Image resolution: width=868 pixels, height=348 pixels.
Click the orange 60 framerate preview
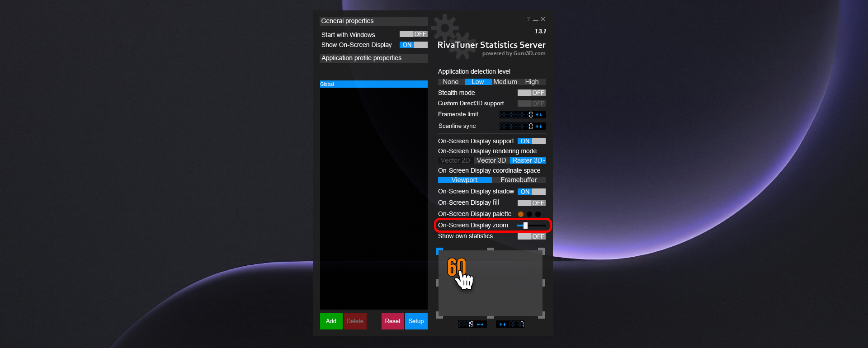click(456, 267)
